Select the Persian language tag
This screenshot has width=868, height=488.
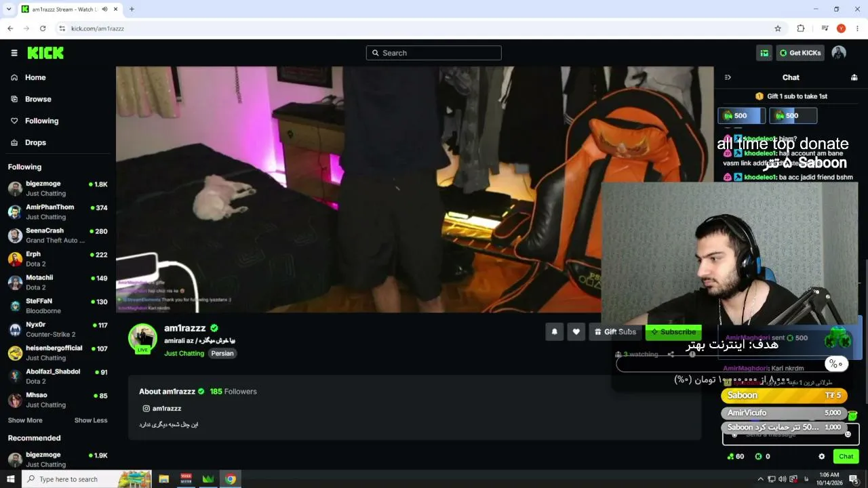[222, 353]
